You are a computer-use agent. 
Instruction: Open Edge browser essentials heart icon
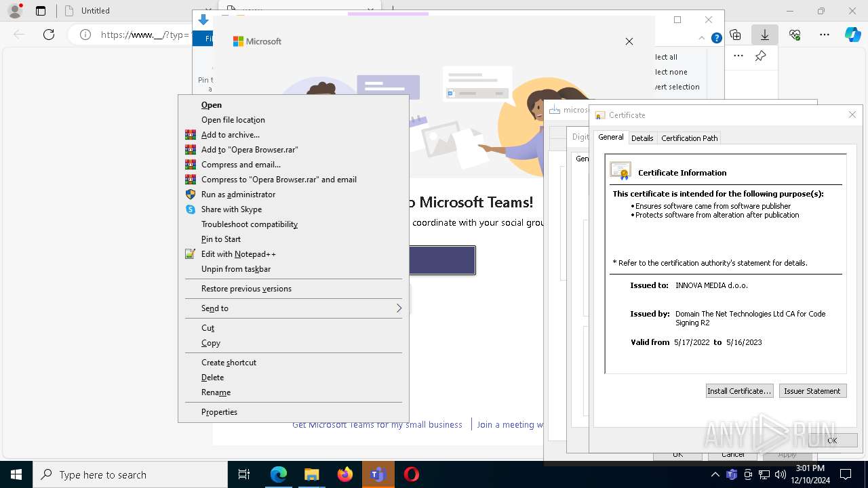tap(795, 35)
